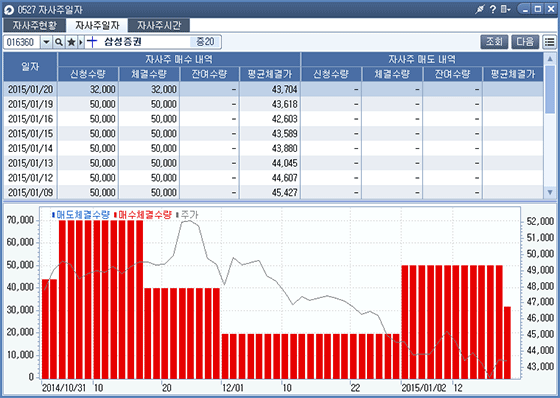The image size is (560, 398).
Task: Click 신청수량 header under 매수 내역
Action: coord(88,74)
